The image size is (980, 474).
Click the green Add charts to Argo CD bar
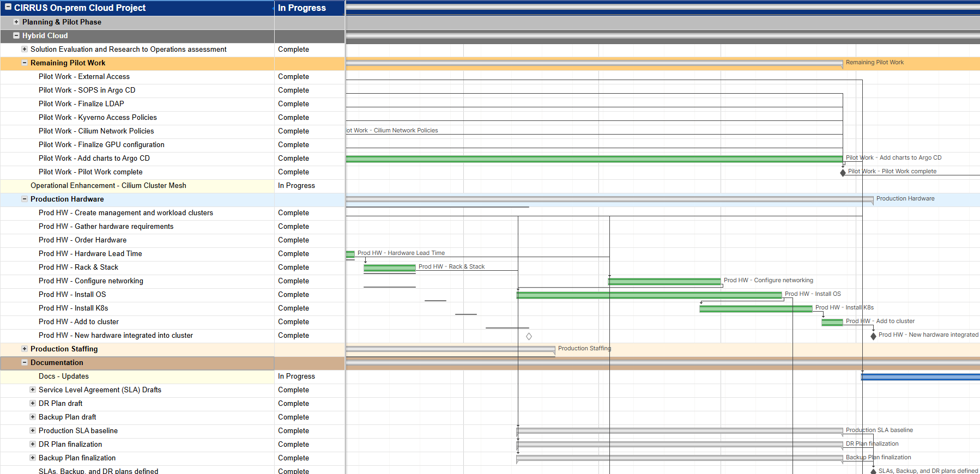point(594,159)
